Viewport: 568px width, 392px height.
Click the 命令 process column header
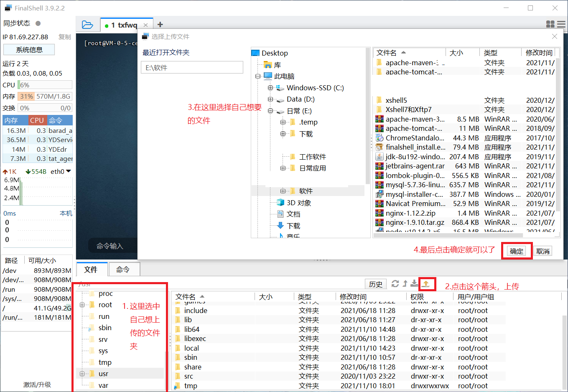[60, 120]
